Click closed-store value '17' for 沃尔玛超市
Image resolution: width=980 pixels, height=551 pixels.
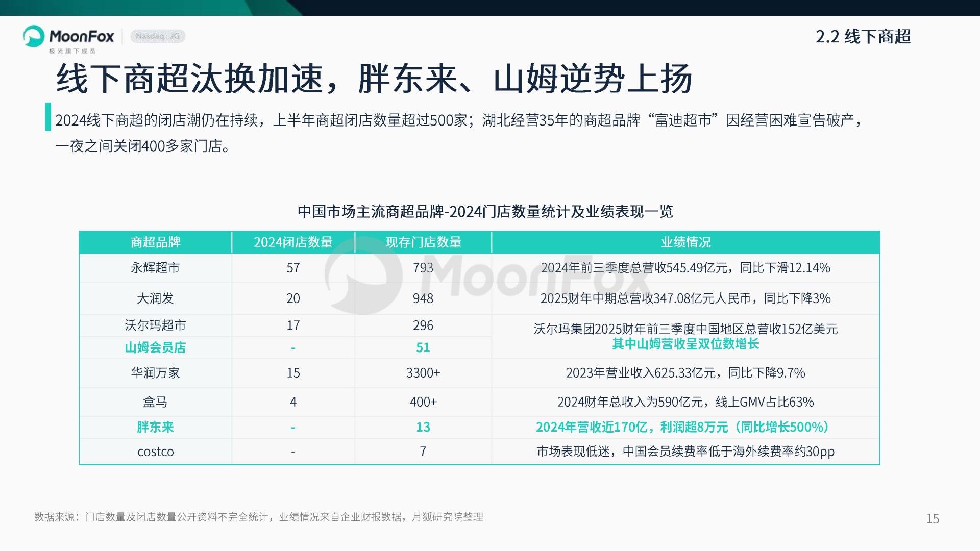click(x=293, y=325)
